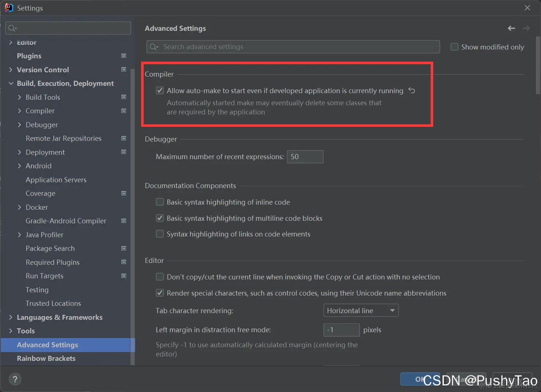Enable Syntax highlighting of links on code elements
541x392 pixels.
160,234
